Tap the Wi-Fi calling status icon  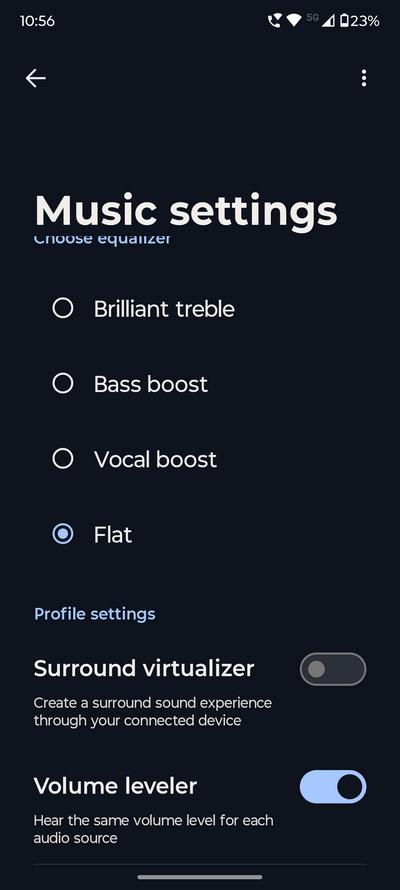pos(275,21)
